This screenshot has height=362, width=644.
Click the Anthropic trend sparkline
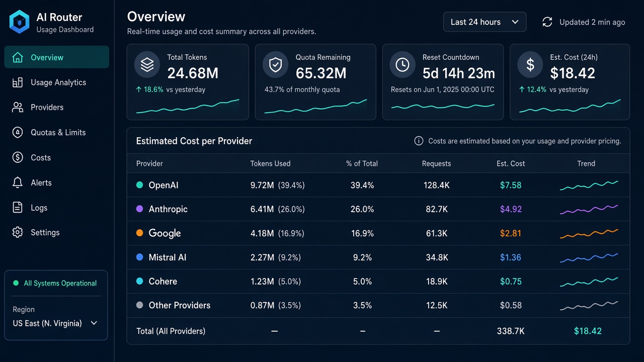(589, 209)
